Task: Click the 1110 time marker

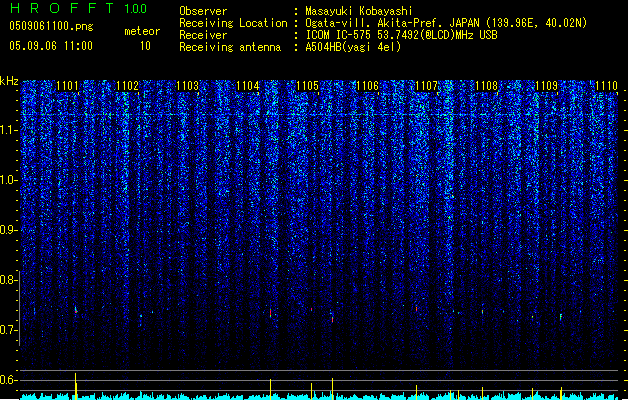Action: [x=607, y=86]
